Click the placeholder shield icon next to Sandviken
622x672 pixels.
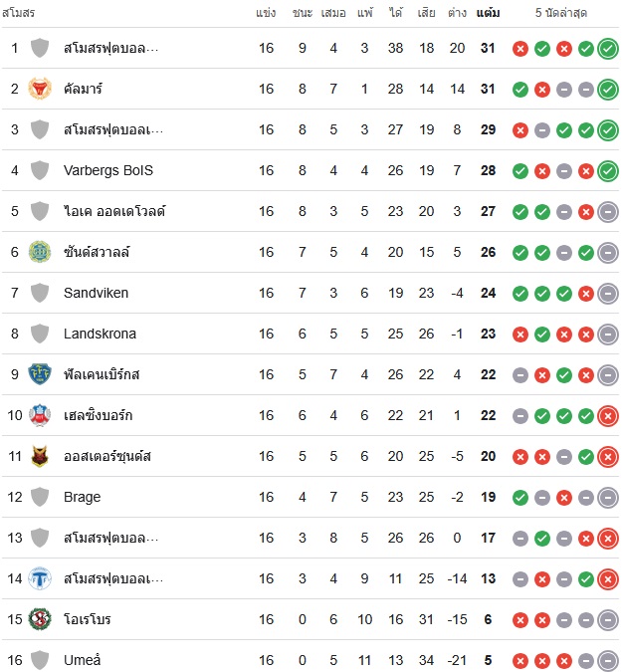click(40, 293)
